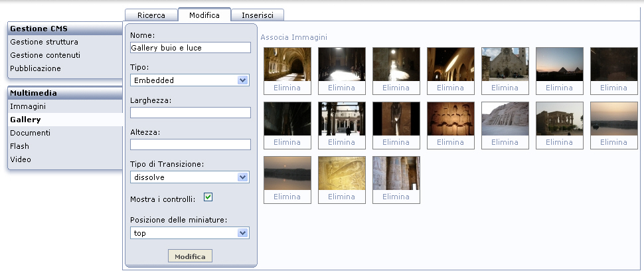The width and height of the screenshot is (644, 273).
Task: Open Gestione contenuti in the sidebar
Action: (x=45, y=55)
